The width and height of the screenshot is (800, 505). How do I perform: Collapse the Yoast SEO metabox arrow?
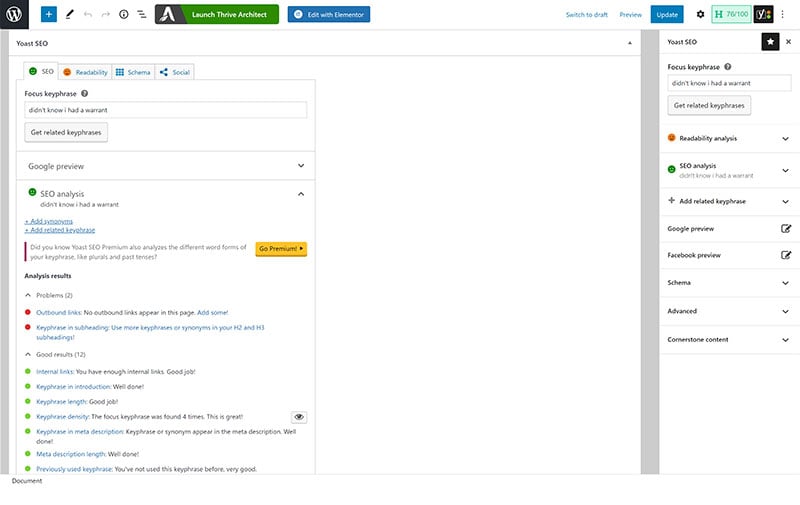pyautogui.click(x=630, y=43)
